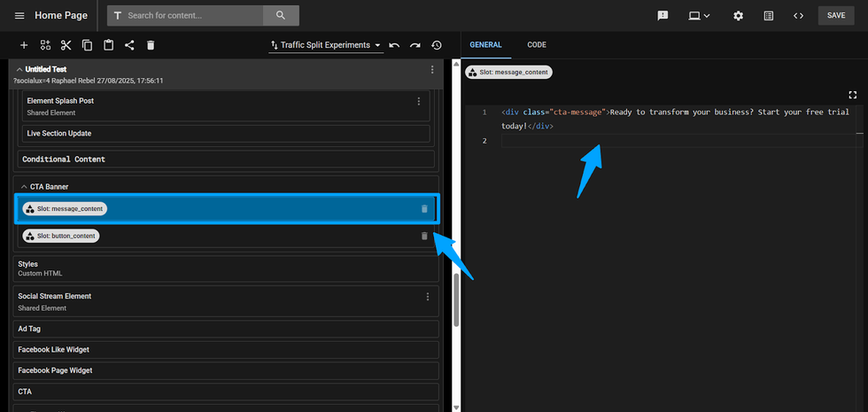The height and width of the screenshot is (412, 868).
Task: Collapse the CTA Banner group
Action: point(24,187)
